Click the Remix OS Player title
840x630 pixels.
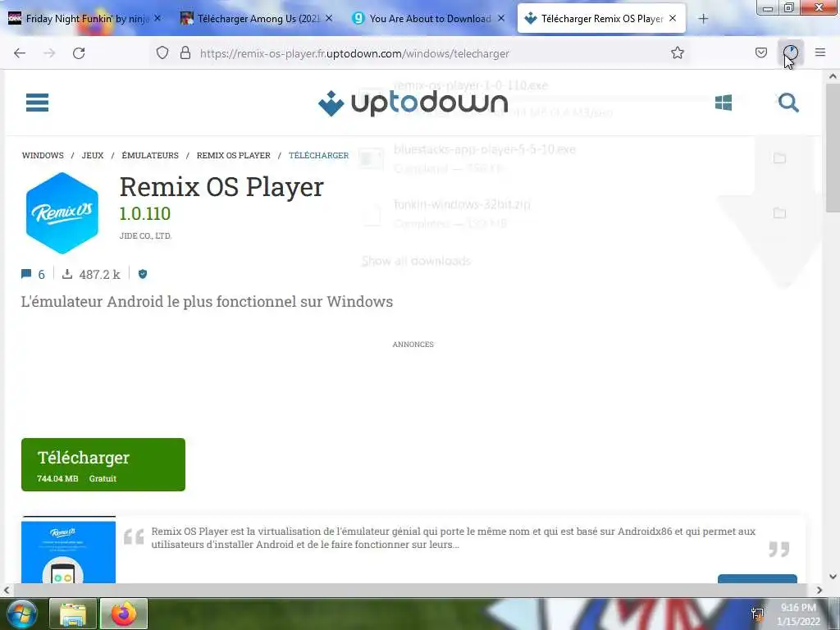221,187
